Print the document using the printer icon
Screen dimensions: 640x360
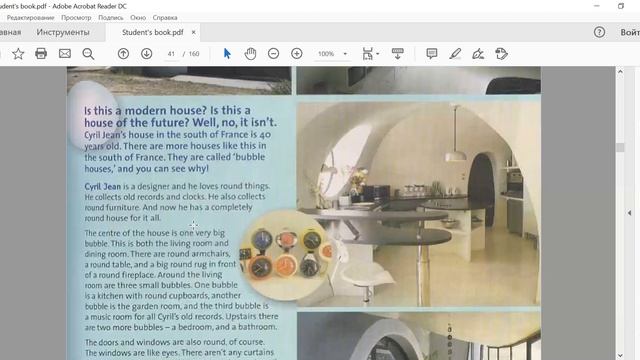[x=41, y=54]
